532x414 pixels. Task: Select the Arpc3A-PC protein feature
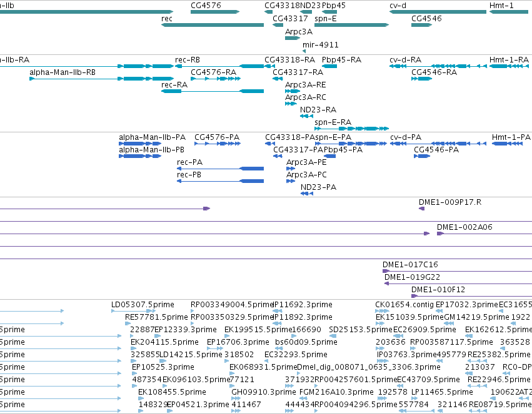[x=291, y=181]
